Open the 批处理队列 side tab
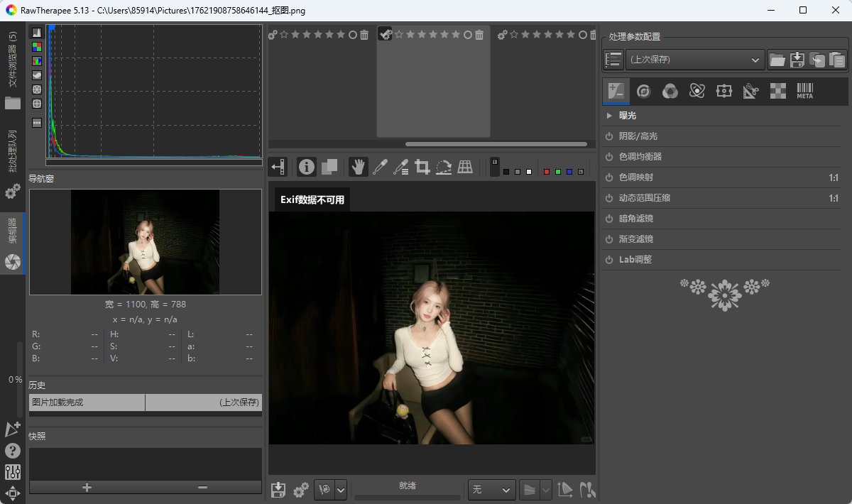Screen dimensions: 852x504 coord(12,165)
